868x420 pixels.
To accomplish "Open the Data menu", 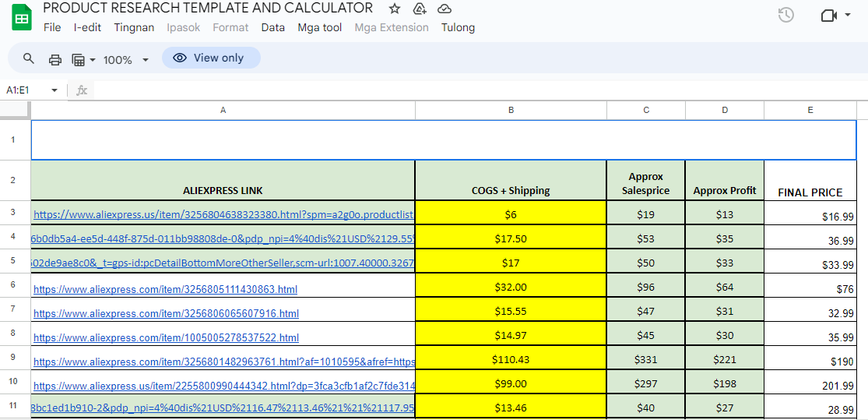I will tap(273, 28).
